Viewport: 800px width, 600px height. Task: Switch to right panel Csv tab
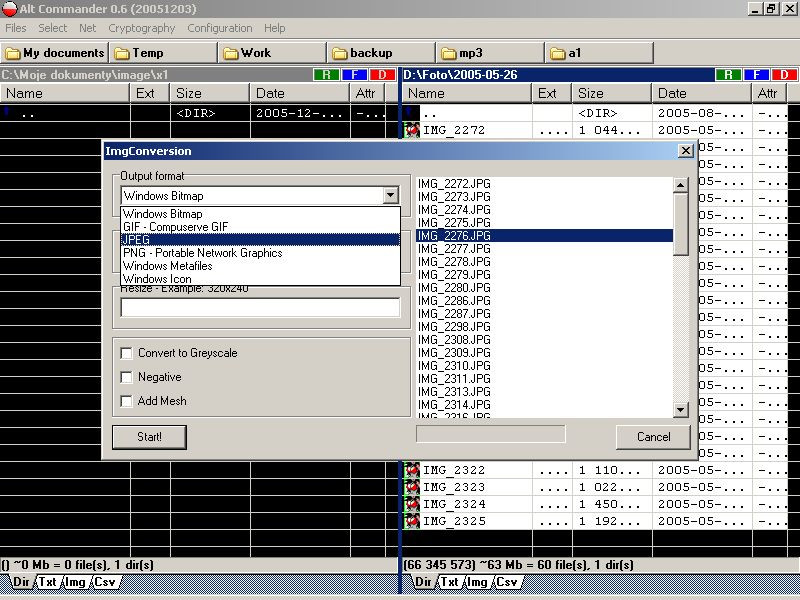tap(507, 582)
